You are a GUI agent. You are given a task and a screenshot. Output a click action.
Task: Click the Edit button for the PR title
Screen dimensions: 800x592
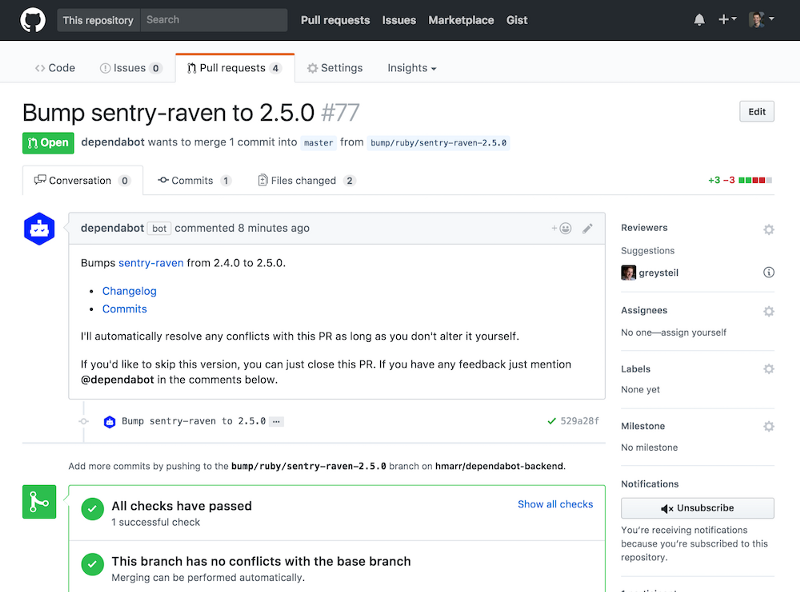pyautogui.click(x=756, y=111)
